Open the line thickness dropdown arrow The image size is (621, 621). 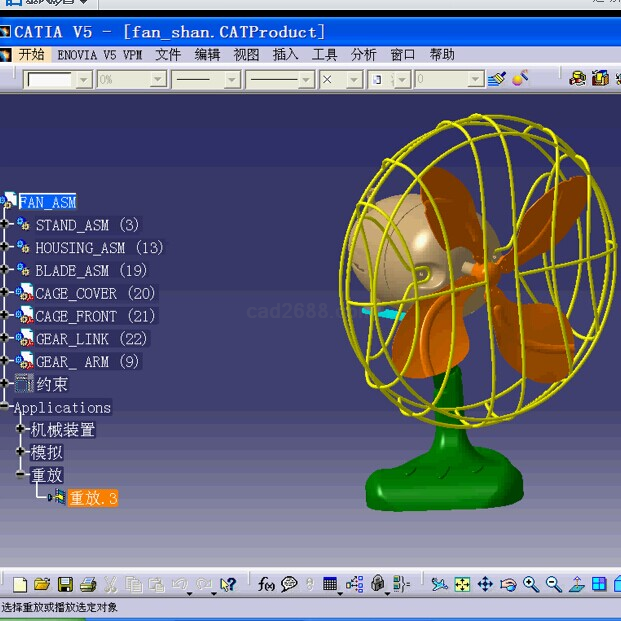pyautogui.click(x=232, y=79)
